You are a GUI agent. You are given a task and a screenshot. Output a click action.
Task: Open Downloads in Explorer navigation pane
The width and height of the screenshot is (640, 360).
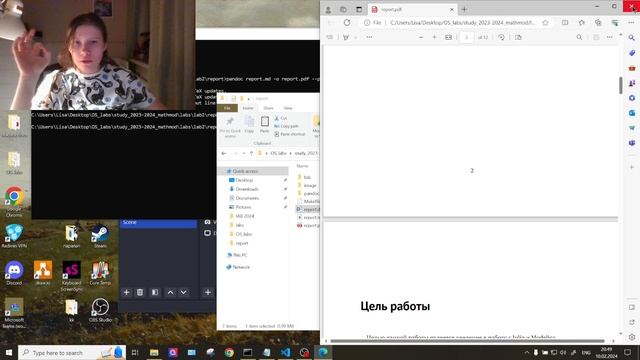pyautogui.click(x=247, y=189)
